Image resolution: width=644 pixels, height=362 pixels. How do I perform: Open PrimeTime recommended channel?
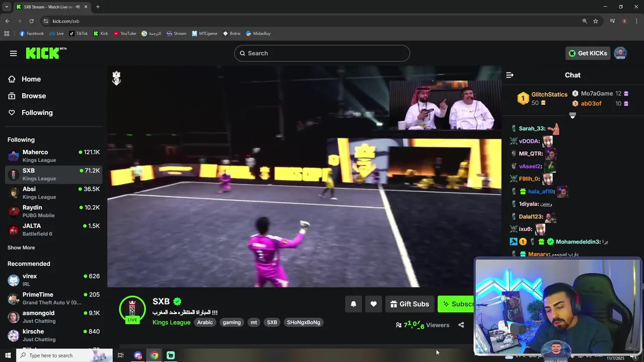click(54, 299)
